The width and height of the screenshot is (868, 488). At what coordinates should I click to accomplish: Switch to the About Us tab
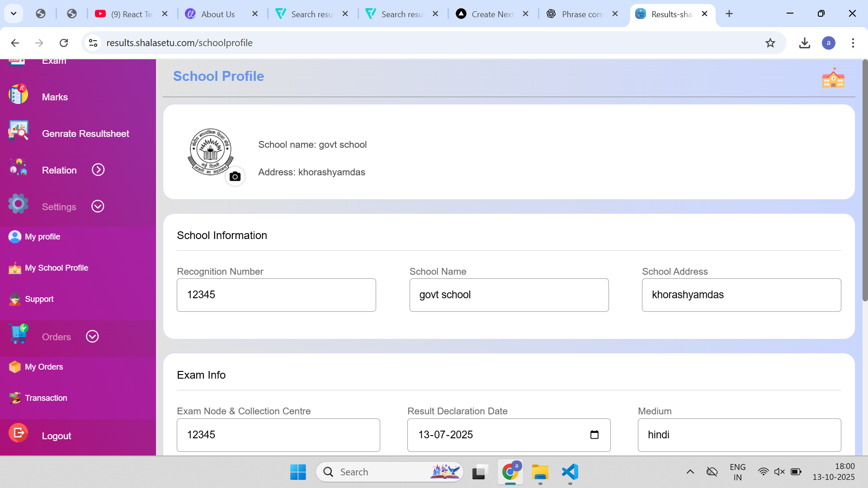point(218,14)
